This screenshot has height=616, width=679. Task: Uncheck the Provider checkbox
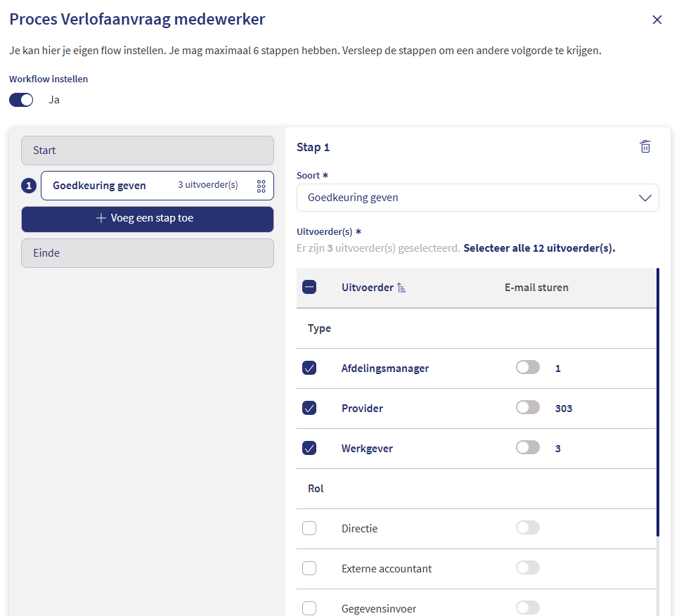309,408
